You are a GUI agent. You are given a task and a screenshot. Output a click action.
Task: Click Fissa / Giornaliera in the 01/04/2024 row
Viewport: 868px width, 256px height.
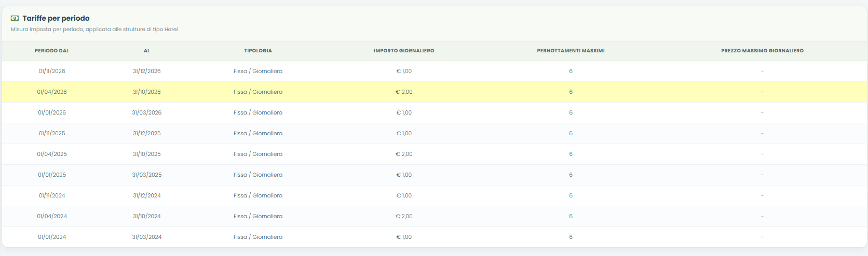click(258, 216)
